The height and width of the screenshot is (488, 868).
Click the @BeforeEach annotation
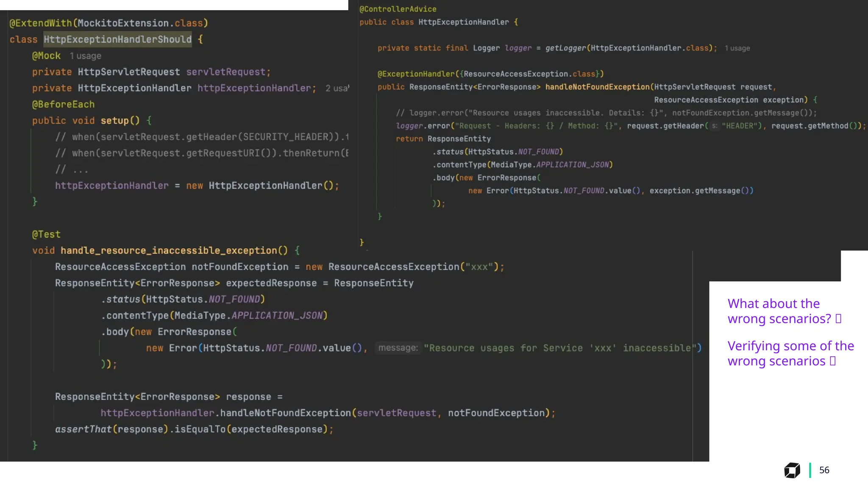(x=63, y=104)
